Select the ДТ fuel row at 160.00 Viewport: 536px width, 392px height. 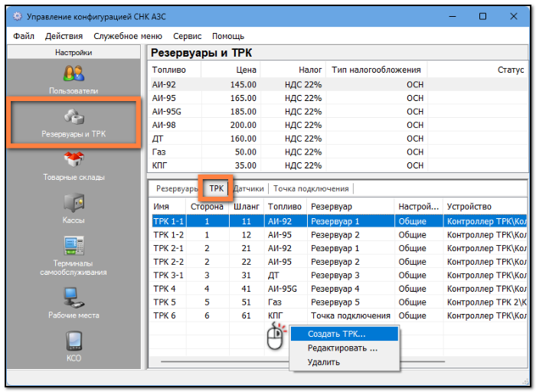(338, 139)
